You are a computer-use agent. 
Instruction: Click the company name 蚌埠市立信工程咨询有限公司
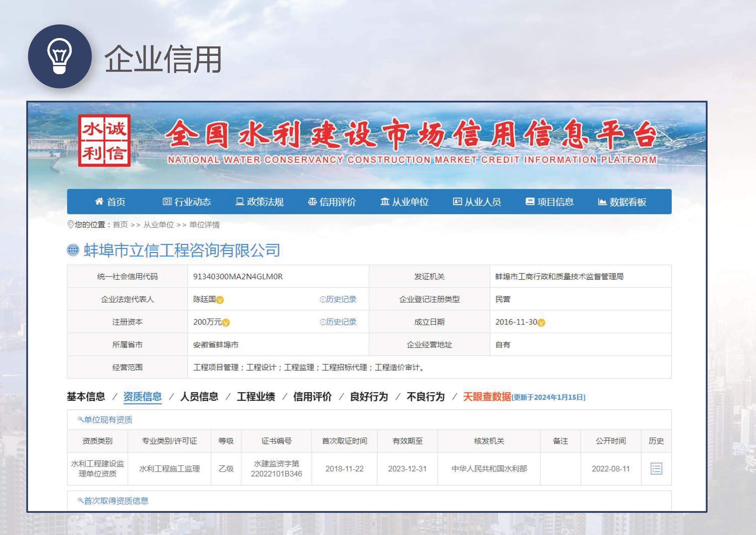click(x=182, y=250)
